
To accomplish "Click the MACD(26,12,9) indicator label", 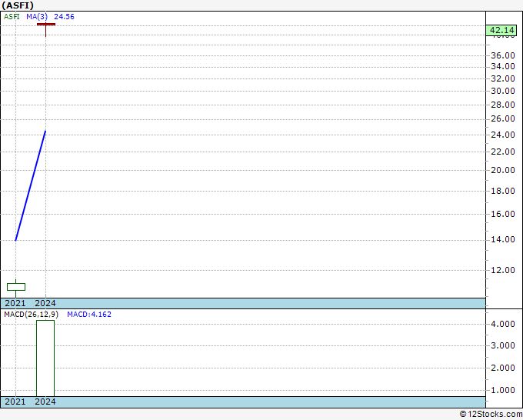I will point(31,315).
